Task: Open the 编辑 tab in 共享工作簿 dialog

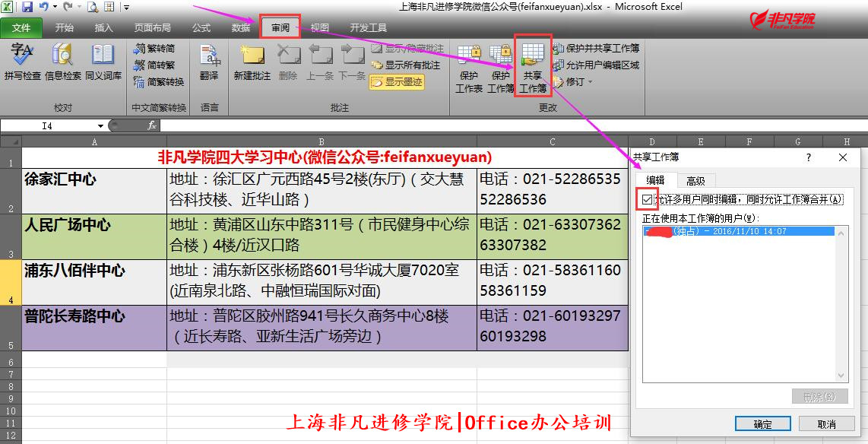Action: point(655,180)
